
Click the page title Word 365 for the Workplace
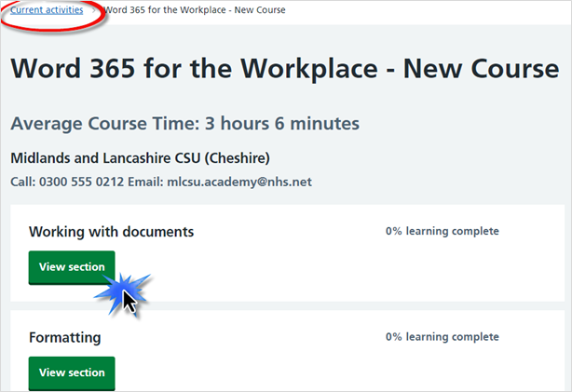[284, 69]
